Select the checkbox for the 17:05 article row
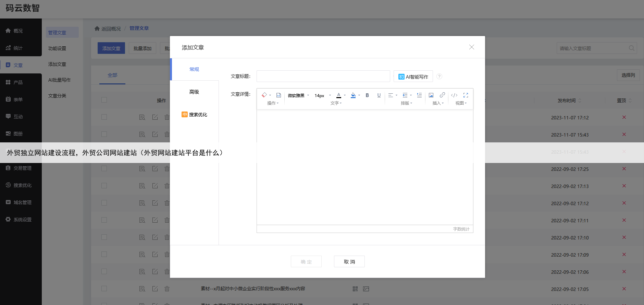 tap(104, 289)
